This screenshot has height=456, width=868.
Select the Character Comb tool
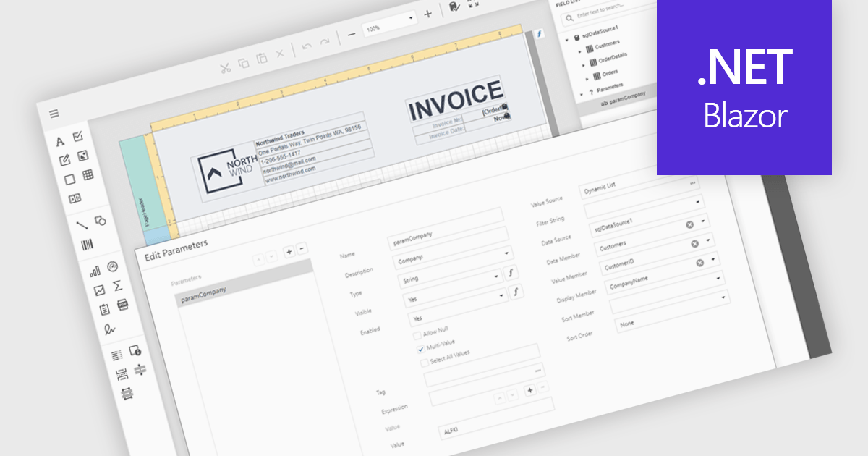[x=75, y=198]
